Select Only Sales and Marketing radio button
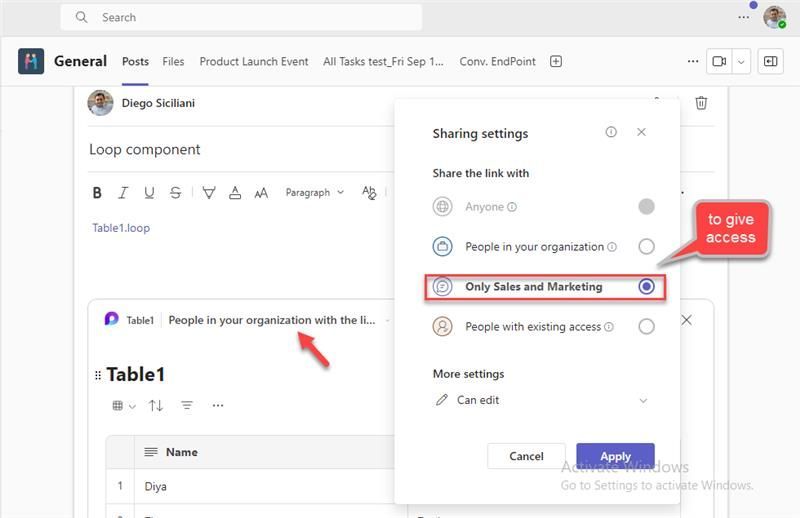800x518 pixels. point(646,286)
